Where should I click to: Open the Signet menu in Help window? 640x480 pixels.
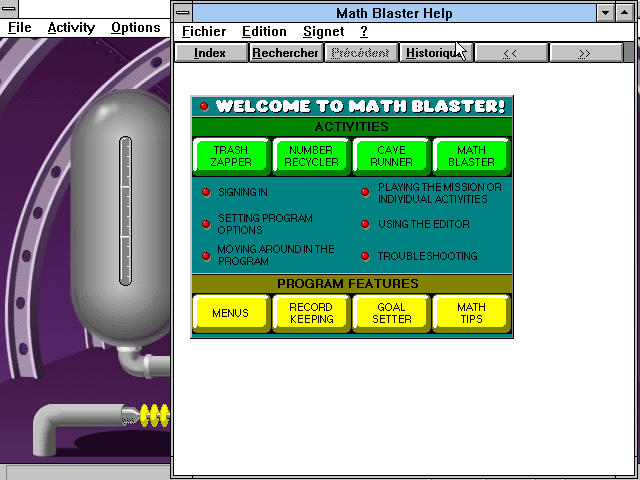(324, 31)
